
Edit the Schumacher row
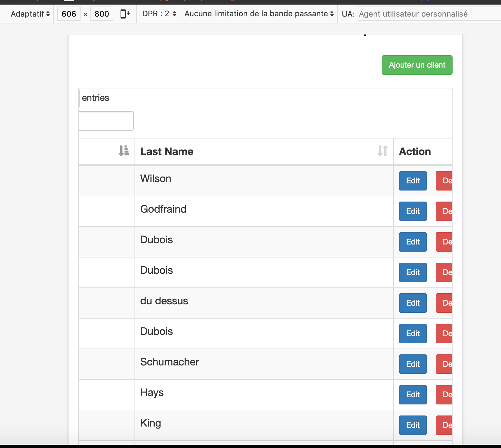click(413, 364)
